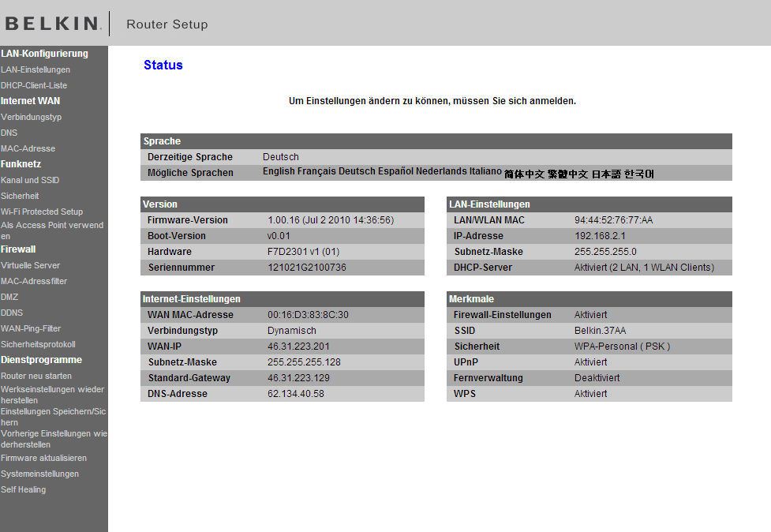Select Dienstprogramme sidebar heading
The width and height of the screenshot is (771, 532).
[x=41, y=360]
